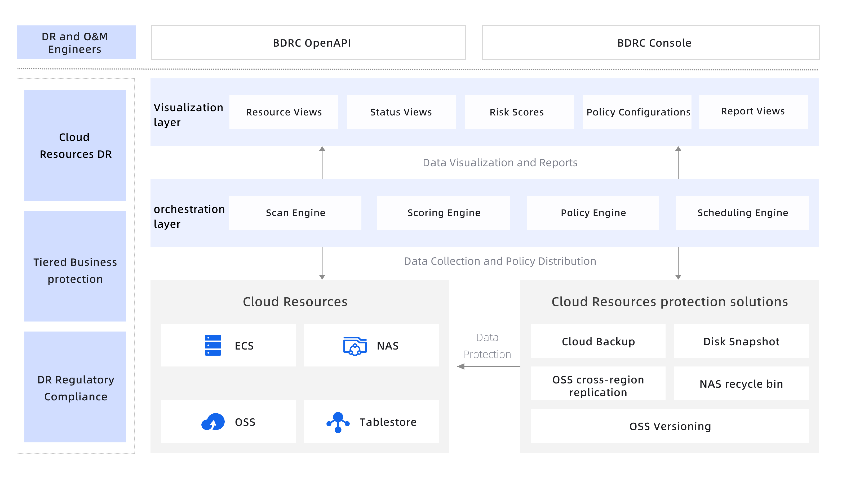Select the Scan Engine box

(x=295, y=213)
